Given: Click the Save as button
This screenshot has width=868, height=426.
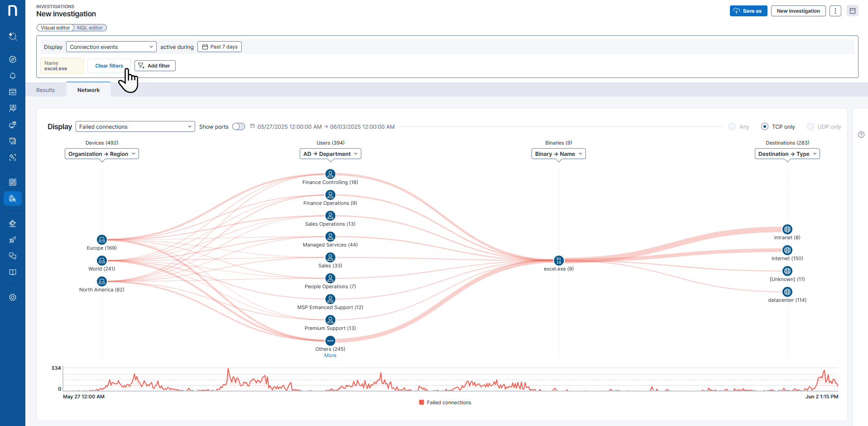Looking at the screenshot, I should [x=748, y=11].
